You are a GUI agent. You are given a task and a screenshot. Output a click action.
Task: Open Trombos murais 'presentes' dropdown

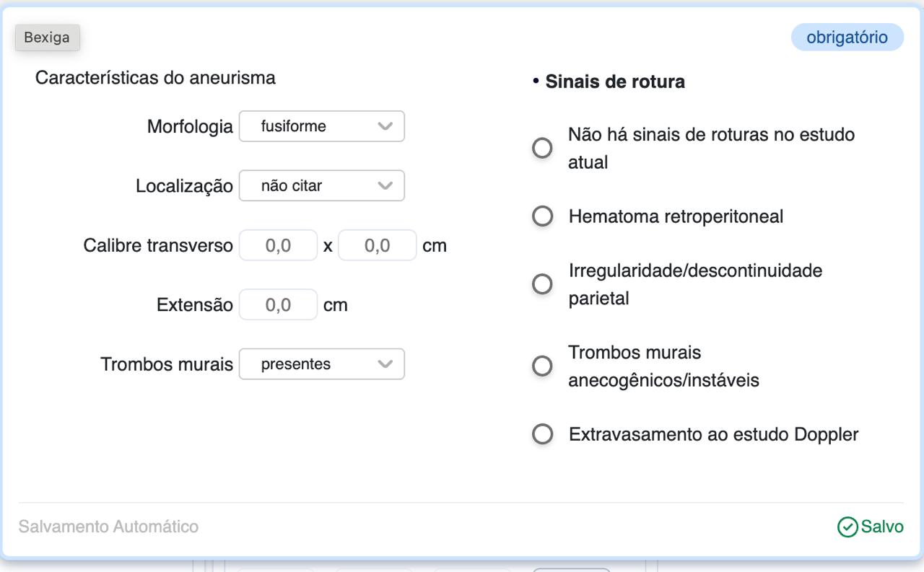[321, 364]
